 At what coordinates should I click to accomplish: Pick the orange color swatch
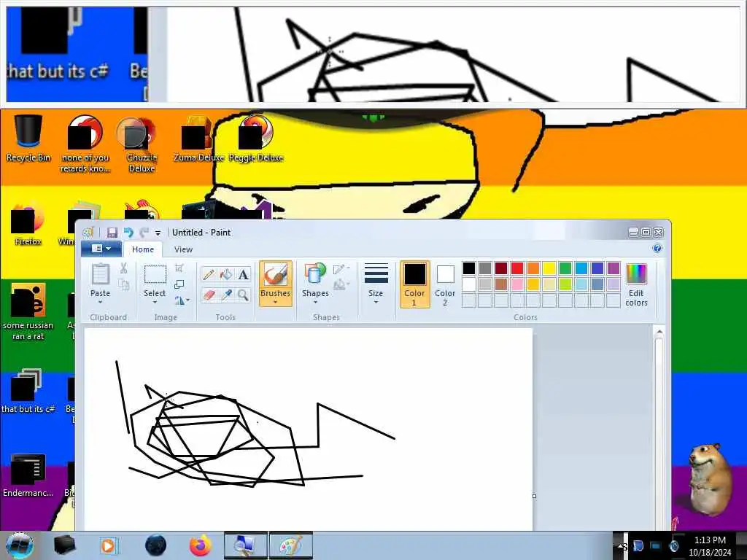coord(533,268)
